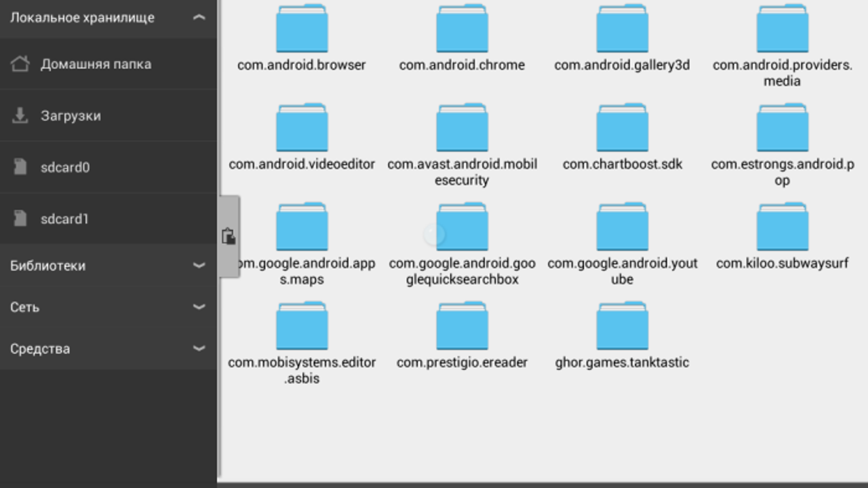Open the com.android.gallery3d folder
This screenshot has width=868, height=488.
622,30
